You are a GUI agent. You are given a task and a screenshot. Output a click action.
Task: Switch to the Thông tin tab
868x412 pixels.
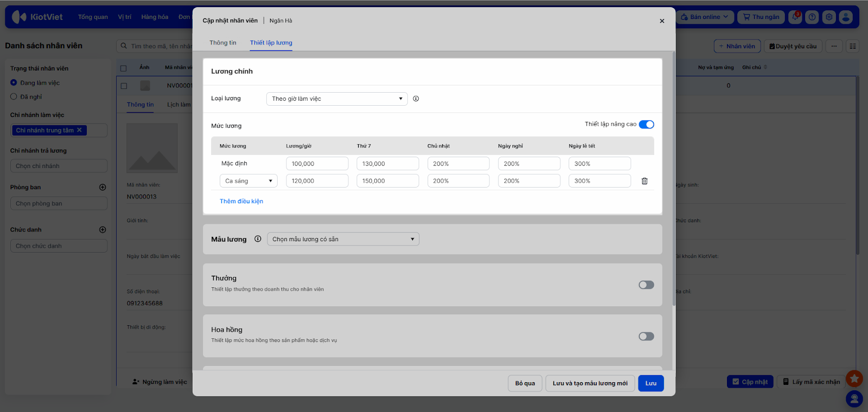tap(223, 43)
